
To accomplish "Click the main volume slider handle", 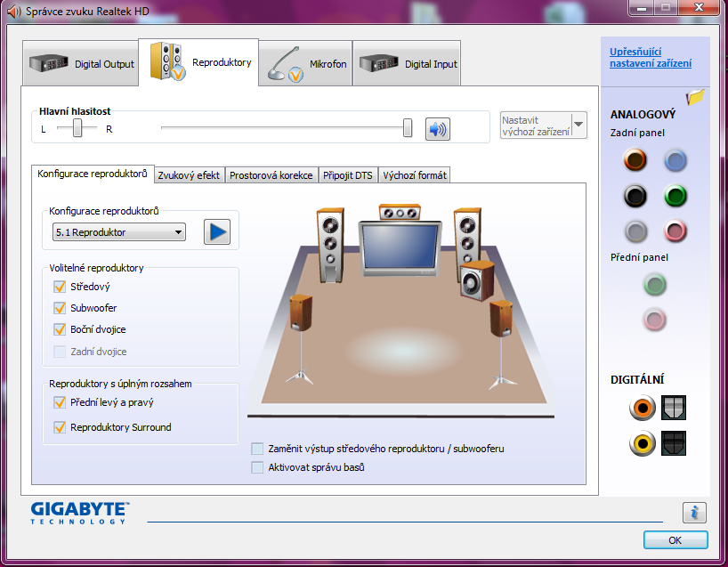I will pos(408,127).
